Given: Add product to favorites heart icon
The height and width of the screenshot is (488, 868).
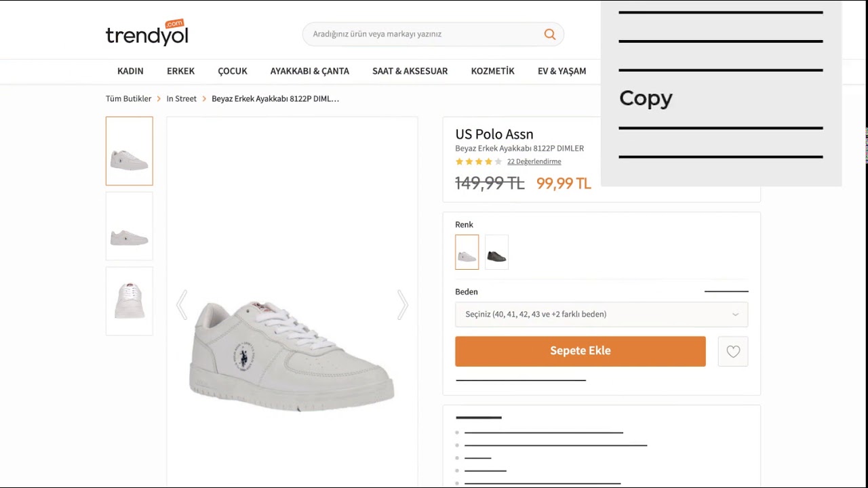Looking at the screenshot, I should 733,352.
